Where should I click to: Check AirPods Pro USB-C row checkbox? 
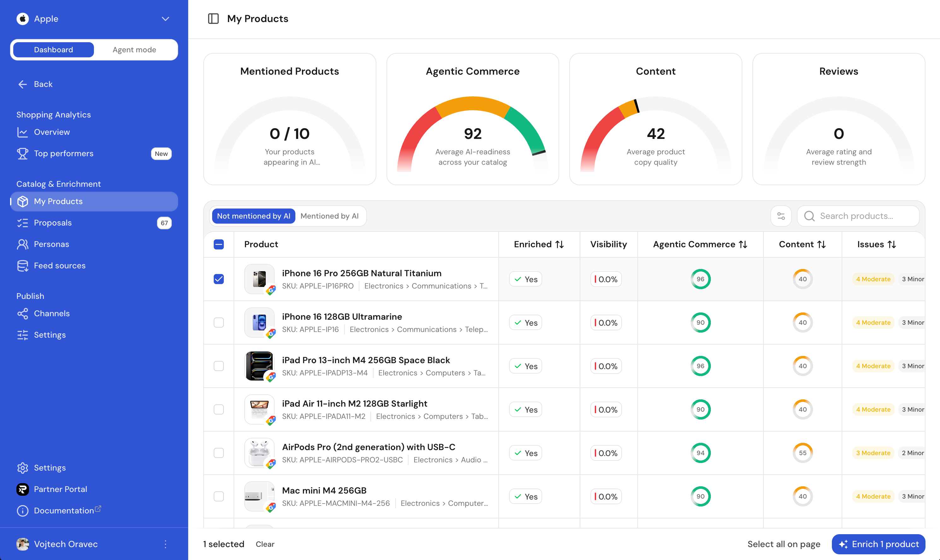[219, 453]
